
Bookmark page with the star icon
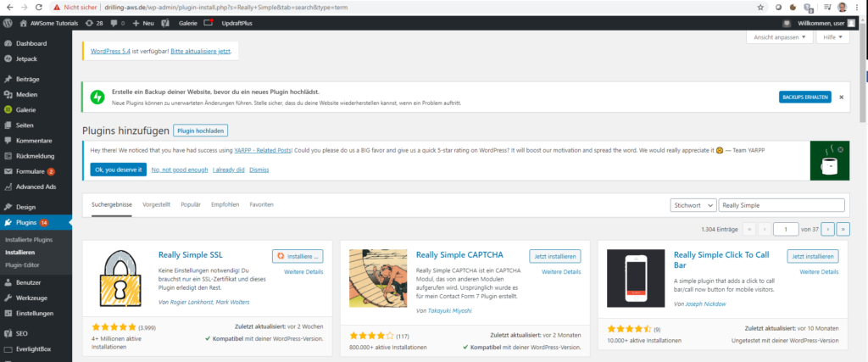click(760, 8)
